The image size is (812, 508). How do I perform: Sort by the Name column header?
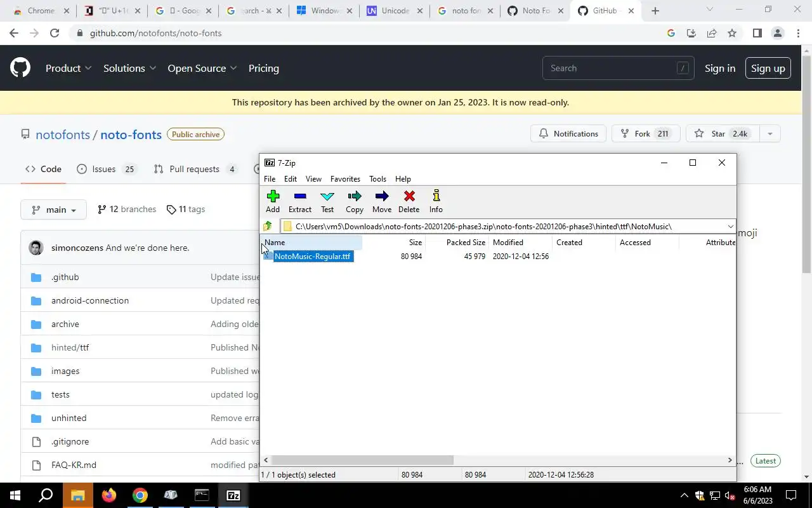pos(311,243)
